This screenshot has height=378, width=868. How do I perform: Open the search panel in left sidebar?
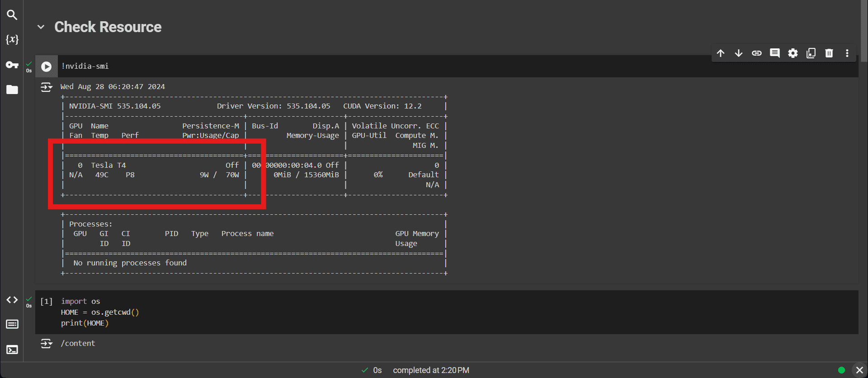point(12,15)
